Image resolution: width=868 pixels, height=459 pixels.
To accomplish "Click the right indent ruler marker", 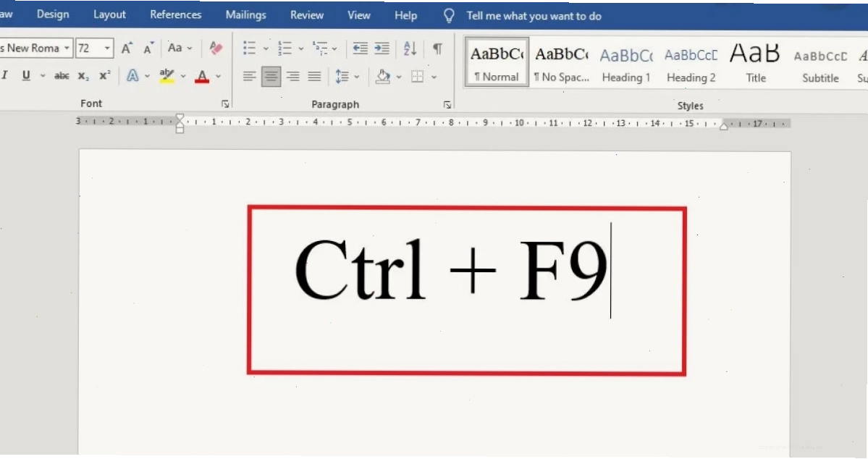I will 723,127.
